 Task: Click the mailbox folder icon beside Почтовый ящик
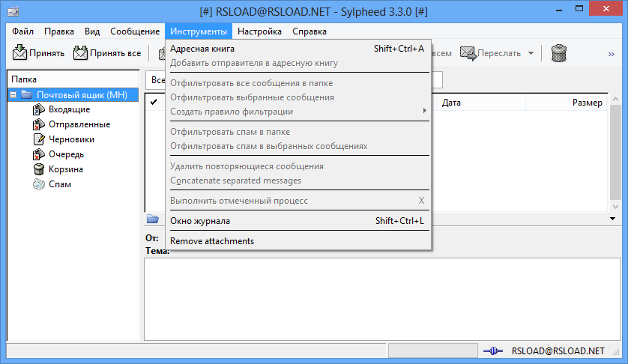[x=26, y=94]
